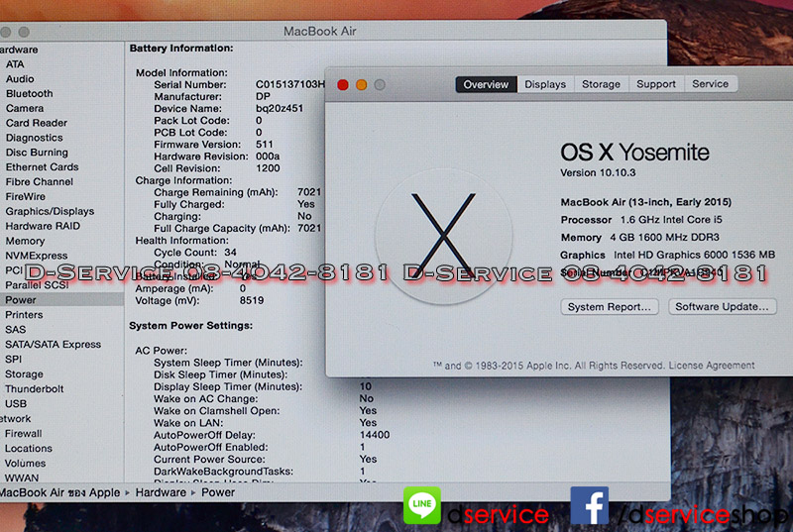Select Hardware RAID in the sidebar

43,226
